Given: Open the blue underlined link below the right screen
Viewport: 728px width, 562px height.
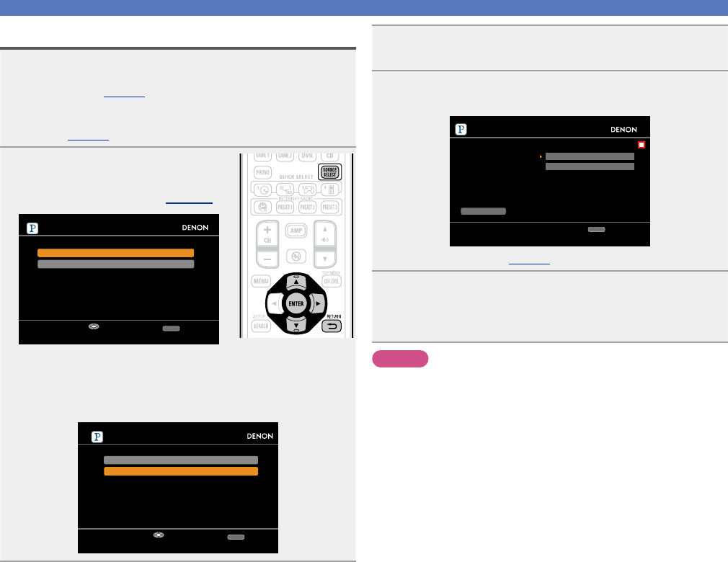Looking at the screenshot, I should click(x=529, y=262).
